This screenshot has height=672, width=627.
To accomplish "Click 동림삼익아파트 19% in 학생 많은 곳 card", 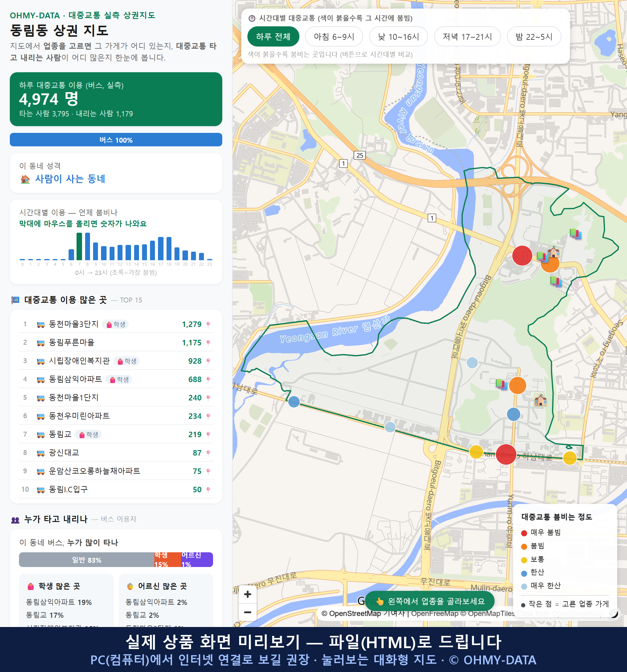I will pos(59,603).
